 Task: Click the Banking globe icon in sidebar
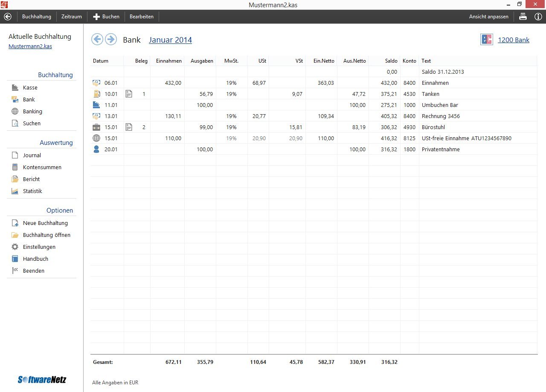coord(15,111)
